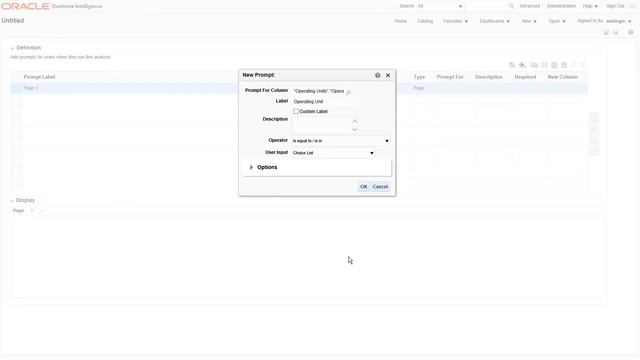Screen dimensions: 640x360
Task: Cancel the New Prompt dialog
Action: (x=380, y=187)
